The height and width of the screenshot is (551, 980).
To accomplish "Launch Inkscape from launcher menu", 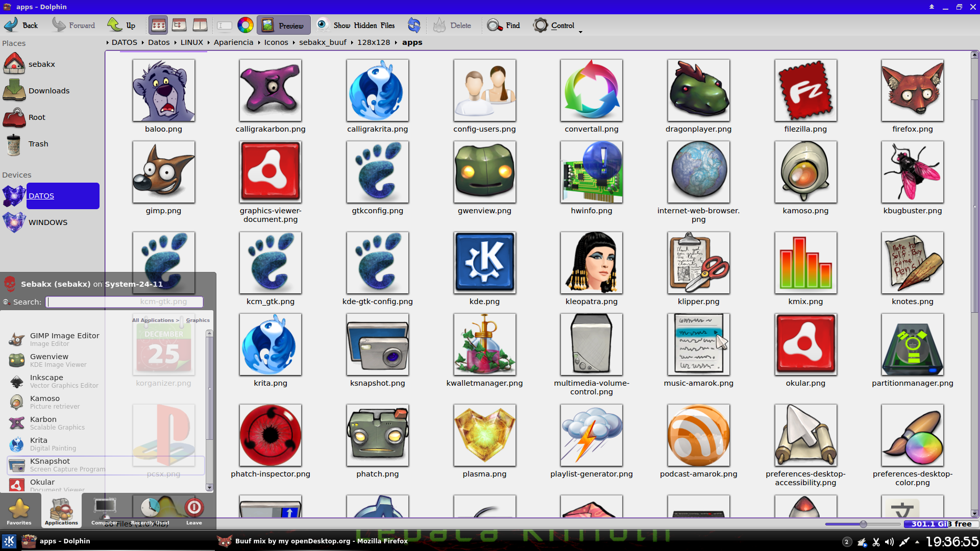I will 105,381.
